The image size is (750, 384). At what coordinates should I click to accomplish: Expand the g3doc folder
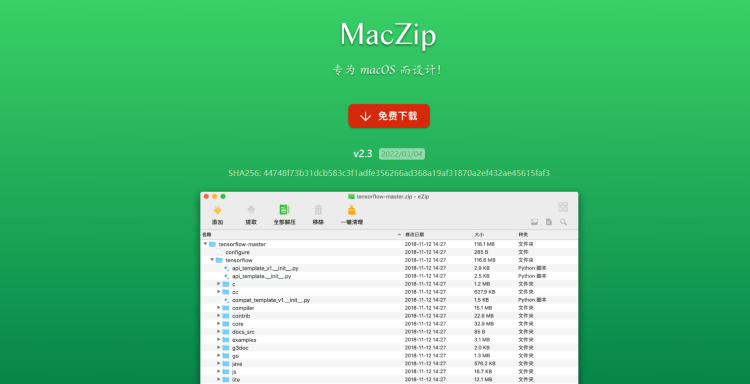pos(219,348)
